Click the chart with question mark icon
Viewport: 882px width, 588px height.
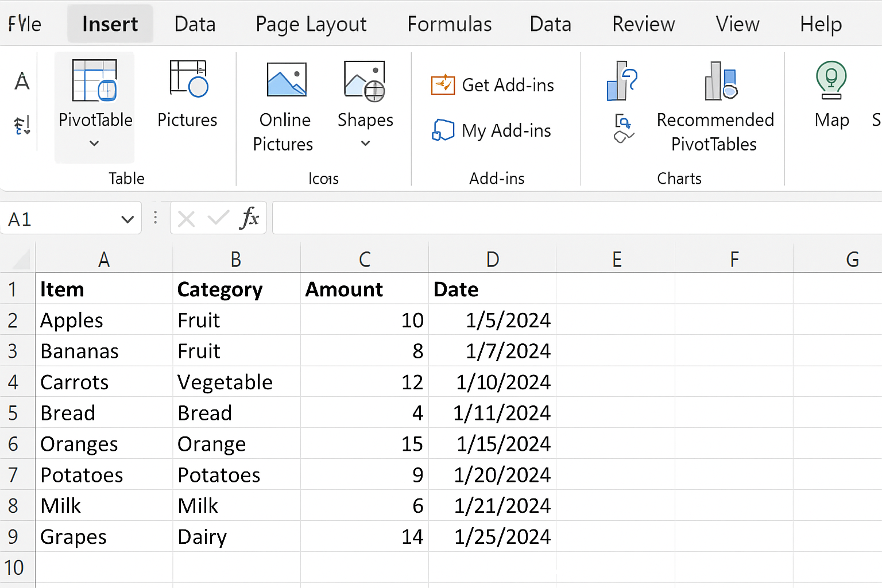click(x=622, y=80)
